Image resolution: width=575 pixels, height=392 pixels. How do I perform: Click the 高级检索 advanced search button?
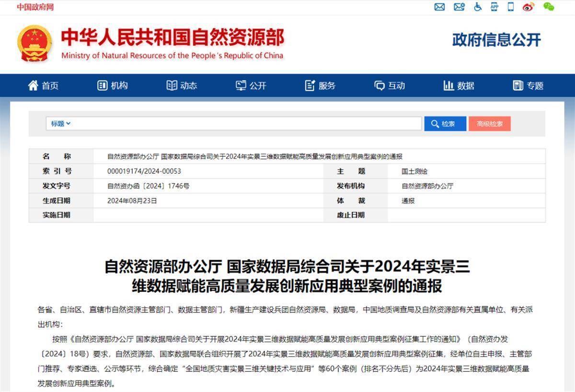pyautogui.click(x=489, y=124)
